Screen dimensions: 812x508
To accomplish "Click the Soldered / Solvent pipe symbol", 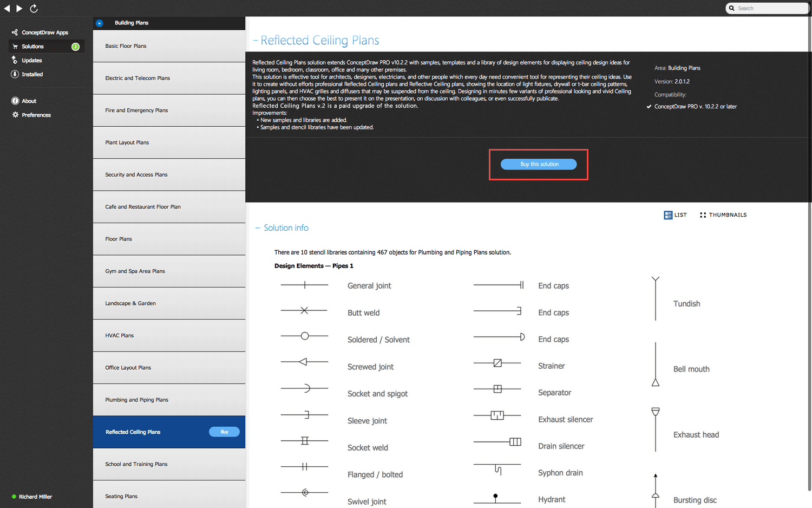I will pos(304,336).
